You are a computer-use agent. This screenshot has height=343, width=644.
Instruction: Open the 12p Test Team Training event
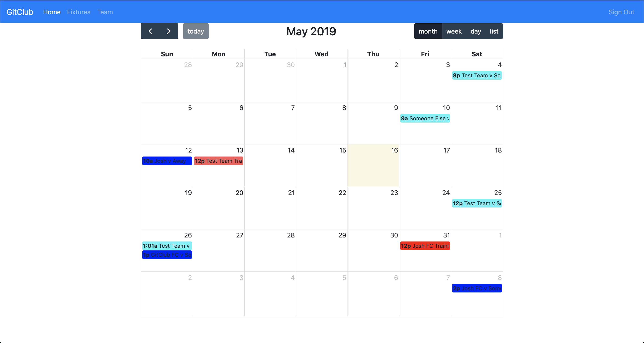pos(218,161)
